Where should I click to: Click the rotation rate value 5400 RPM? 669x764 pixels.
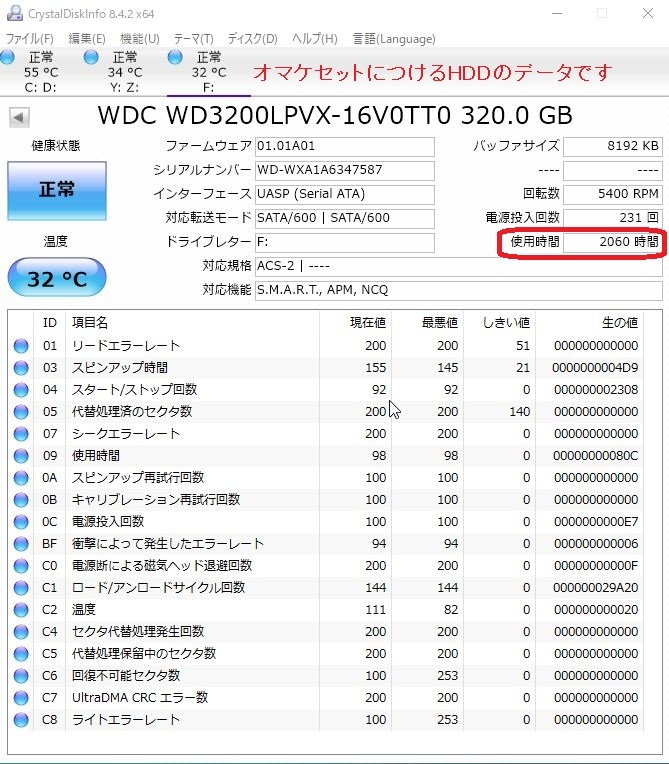612,194
